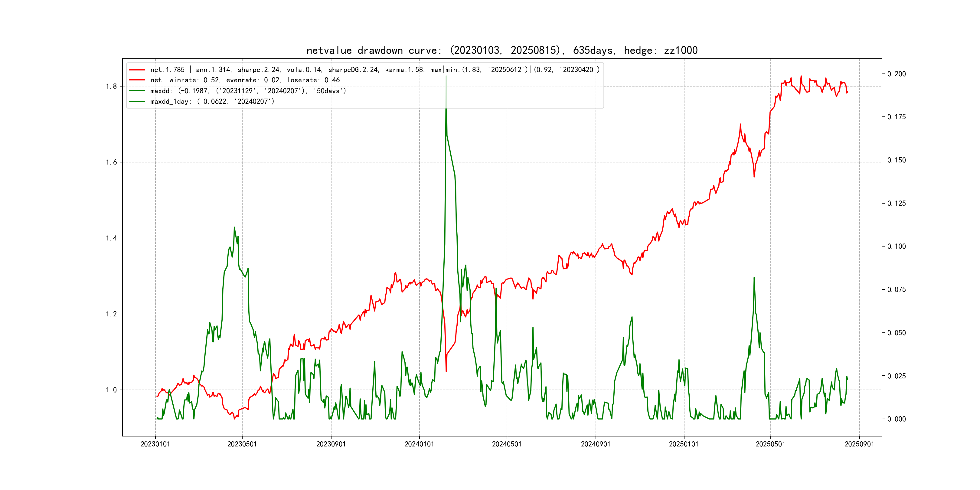
Task: Click the green swatch beside 'maxdd_1day' legend entry
Action: tap(137, 102)
